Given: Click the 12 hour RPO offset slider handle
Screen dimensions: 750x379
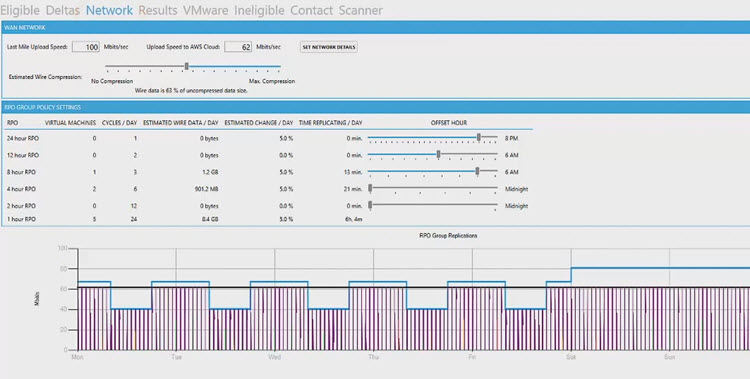Looking at the screenshot, I should (439, 154).
